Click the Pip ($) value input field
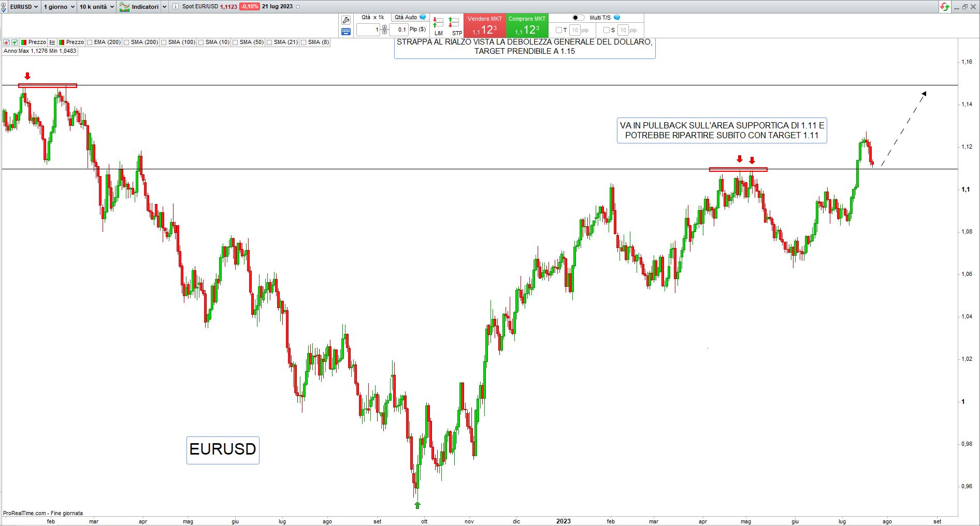This screenshot has width=980, height=526. [x=399, y=30]
